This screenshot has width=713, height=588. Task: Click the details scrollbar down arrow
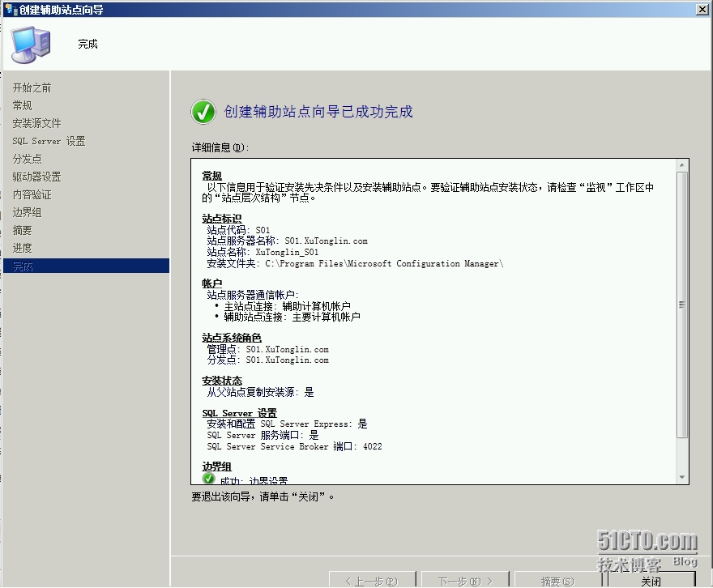point(681,478)
